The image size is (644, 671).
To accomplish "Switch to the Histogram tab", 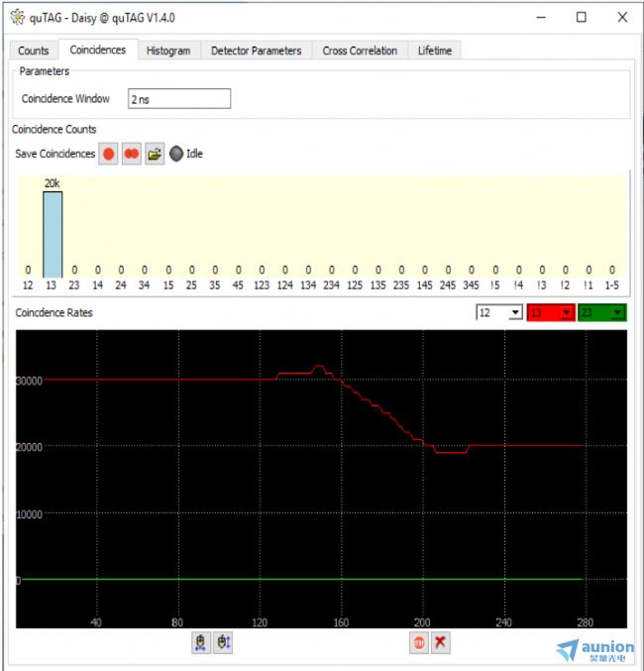I will (168, 51).
